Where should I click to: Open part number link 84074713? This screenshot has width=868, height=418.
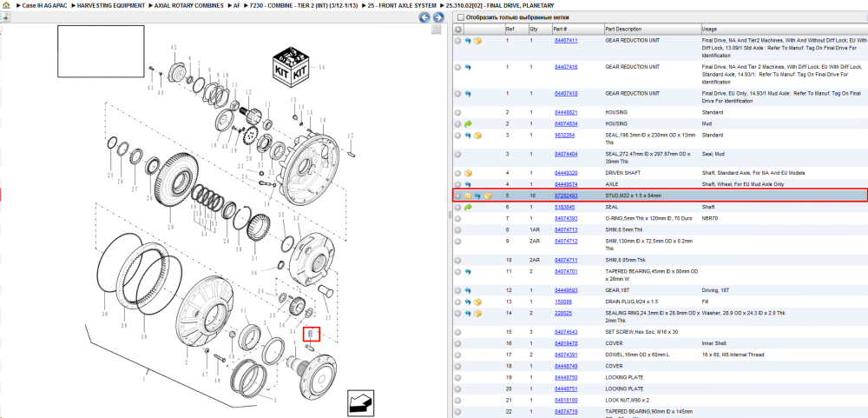click(566, 229)
